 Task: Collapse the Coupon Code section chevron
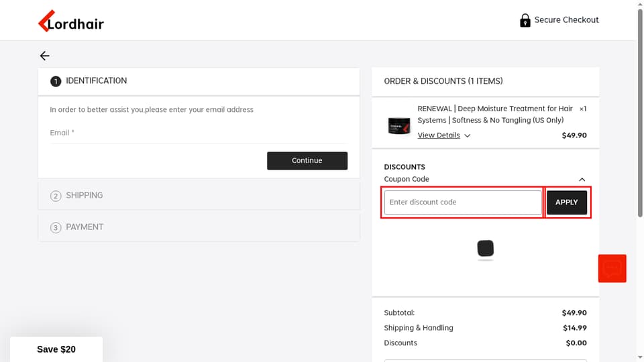[582, 180]
